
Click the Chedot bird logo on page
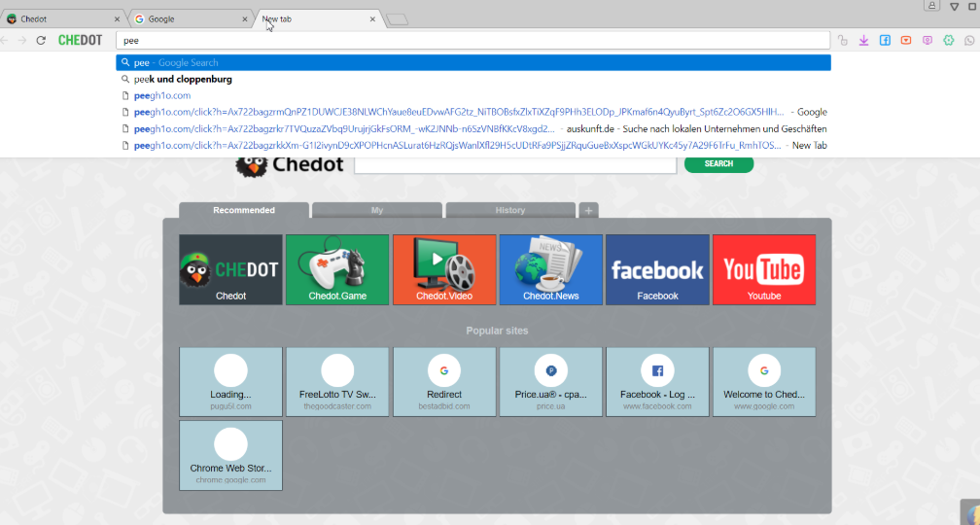pyautogui.click(x=290, y=165)
